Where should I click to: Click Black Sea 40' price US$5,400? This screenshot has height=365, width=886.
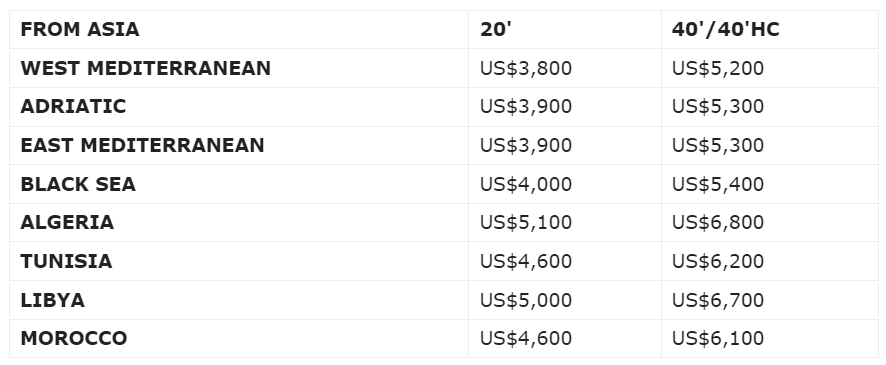[718, 184]
